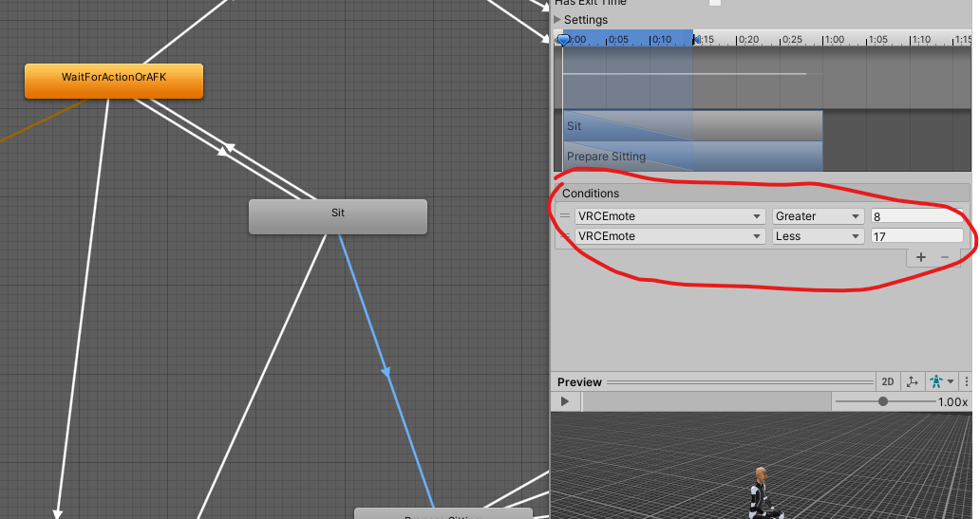Click the transition end marker near 0:15
Screen dimensions: 980x519
pos(695,40)
